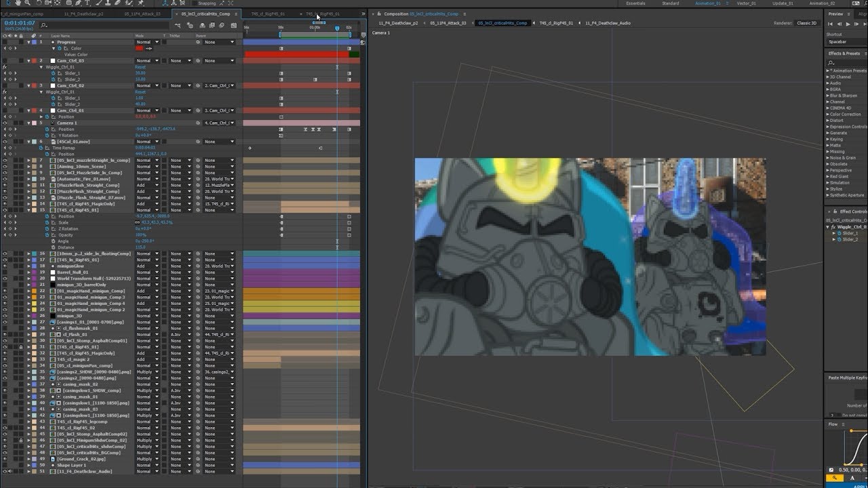Click the Play button in Preview panel
868x488 pixels.
click(x=848, y=24)
